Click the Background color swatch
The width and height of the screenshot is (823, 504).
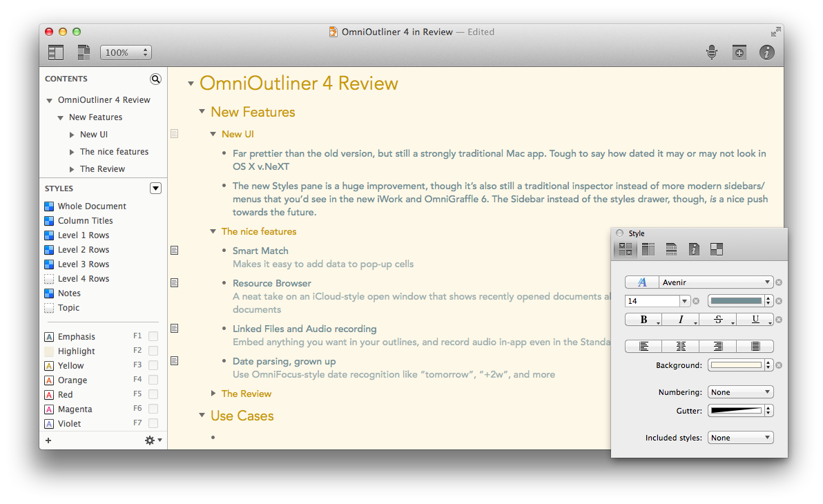pyautogui.click(x=736, y=365)
